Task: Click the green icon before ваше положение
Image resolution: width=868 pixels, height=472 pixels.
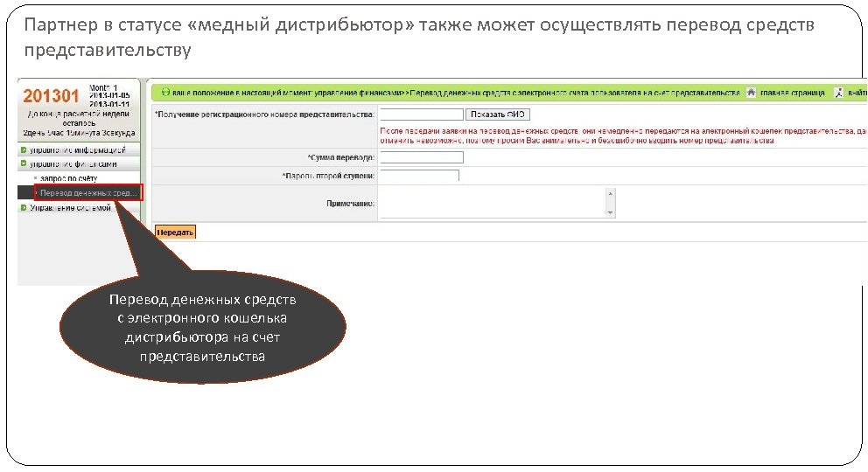Action: pyautogui.click(x=165, y=93)
